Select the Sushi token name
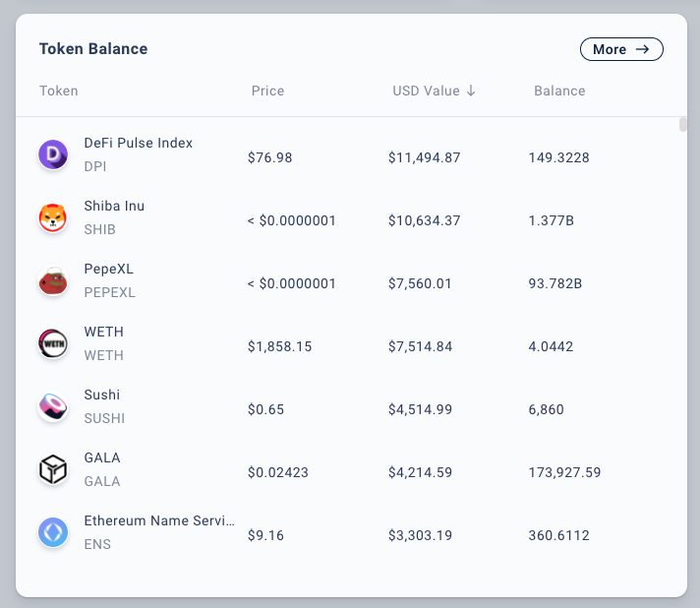Screen dimensions: 700x608 point(102,395)
